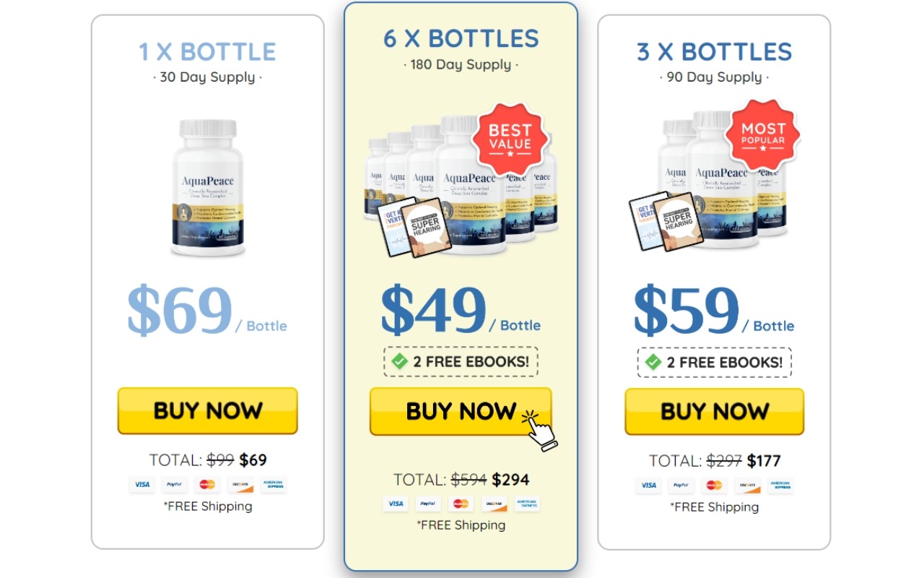Click Mastercard icon under 6 bottles offer

click(x=461, y=504)
